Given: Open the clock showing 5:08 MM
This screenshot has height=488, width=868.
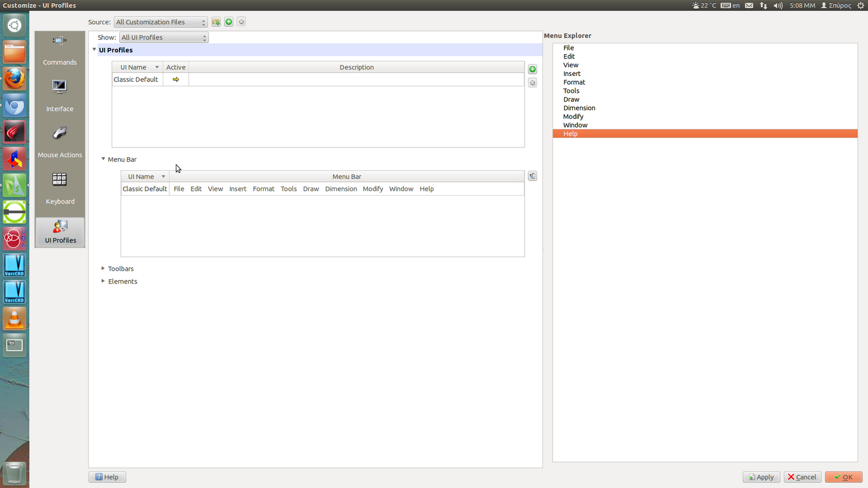Looking at the screenshot, I should [x=802, y=5].
